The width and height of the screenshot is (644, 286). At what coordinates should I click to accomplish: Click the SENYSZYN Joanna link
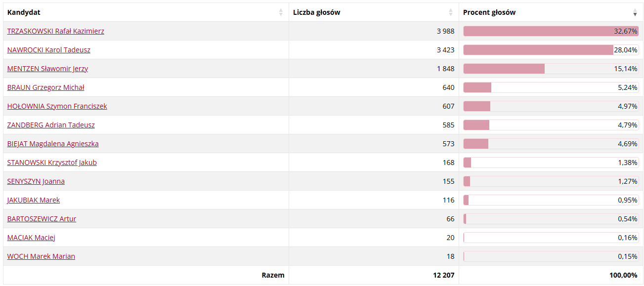tap(36, 181)
